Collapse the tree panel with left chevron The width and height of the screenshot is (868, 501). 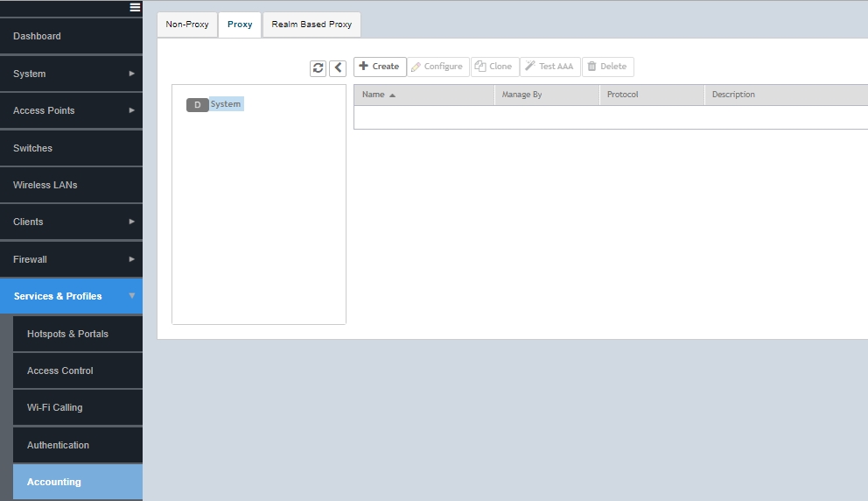click(338, 68)
